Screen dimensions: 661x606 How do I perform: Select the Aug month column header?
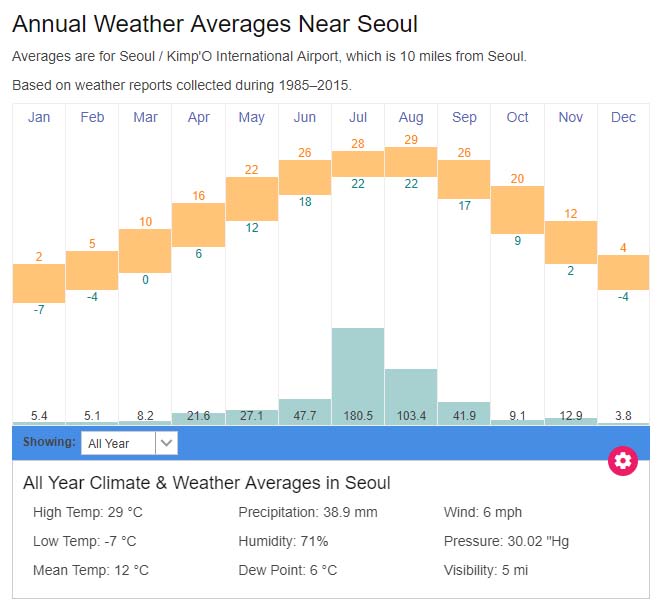[411, 117]
